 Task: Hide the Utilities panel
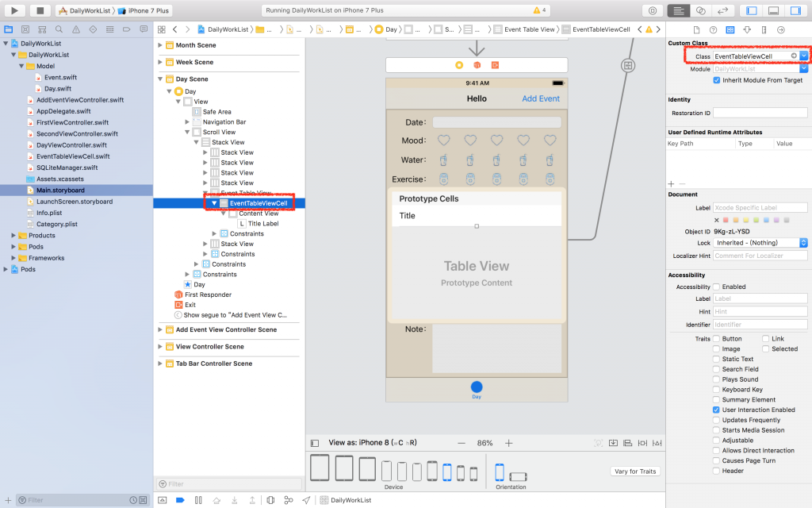click(795, 10)
